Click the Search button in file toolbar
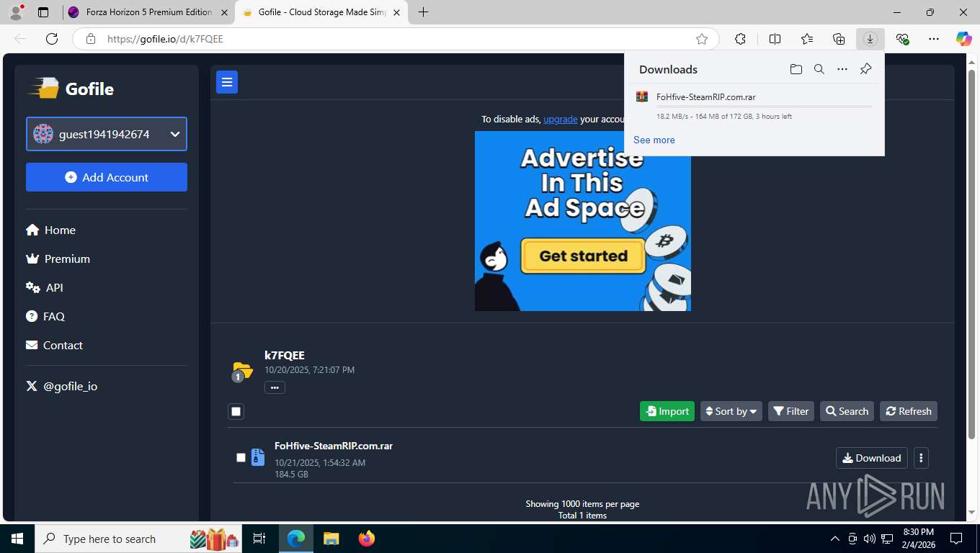The width and height of the screenshot is (980, 553). [847, 411]
